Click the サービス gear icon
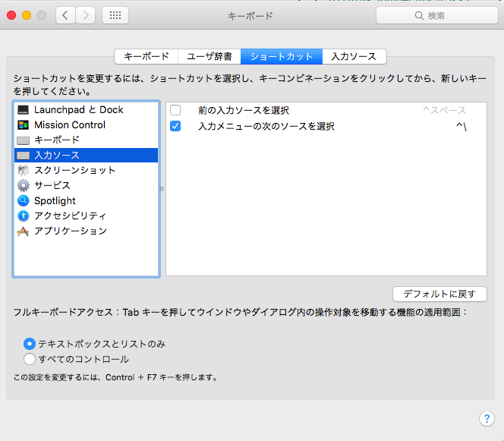Viewport: 504px width, 441px height. 23,185
